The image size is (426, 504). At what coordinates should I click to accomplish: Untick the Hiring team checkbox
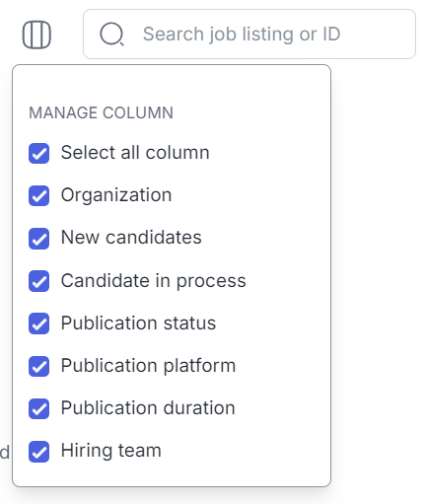coord(38,452)
